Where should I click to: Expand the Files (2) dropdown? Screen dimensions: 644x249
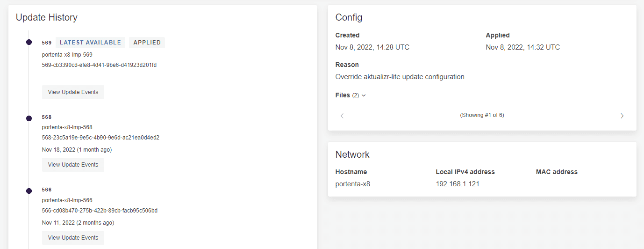351,95
